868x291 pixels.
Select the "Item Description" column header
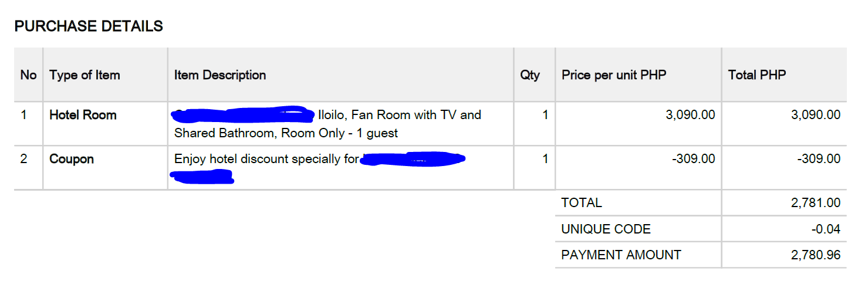[220, 75]
